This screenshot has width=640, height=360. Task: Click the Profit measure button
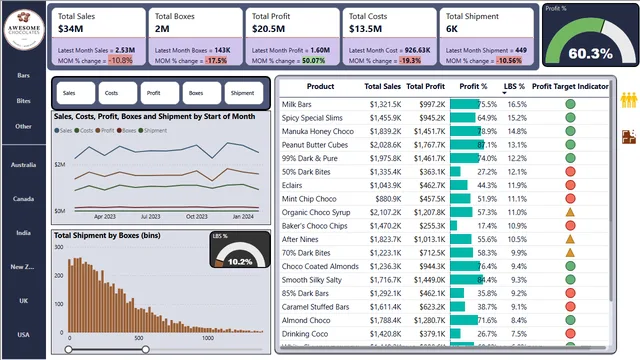[160, 93]
